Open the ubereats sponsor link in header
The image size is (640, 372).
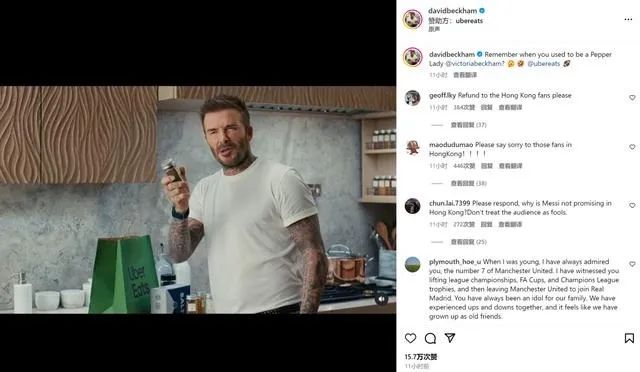[x=469, y=20]
